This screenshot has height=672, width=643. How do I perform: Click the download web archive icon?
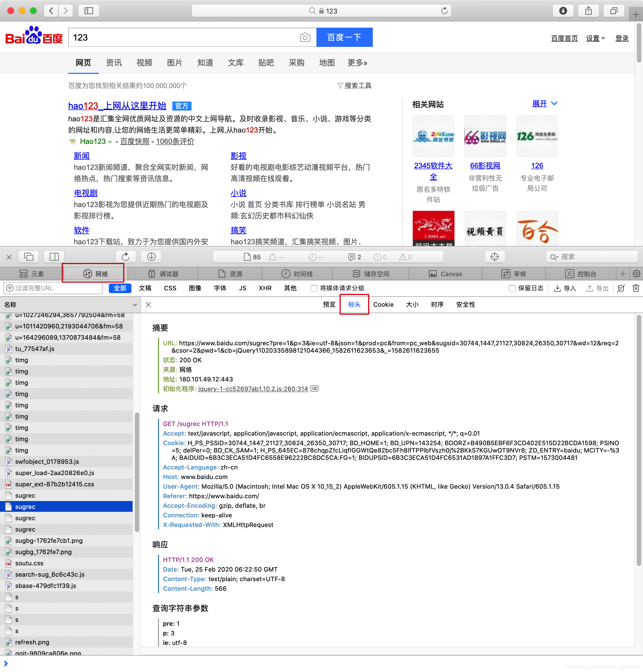coord(151,257)
